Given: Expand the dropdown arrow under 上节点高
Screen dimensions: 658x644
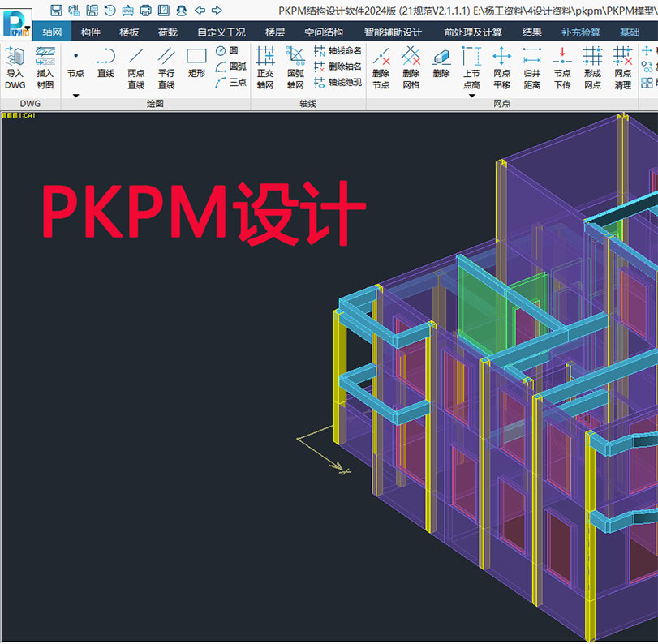Looking at the screenshot, I should 471,96.
